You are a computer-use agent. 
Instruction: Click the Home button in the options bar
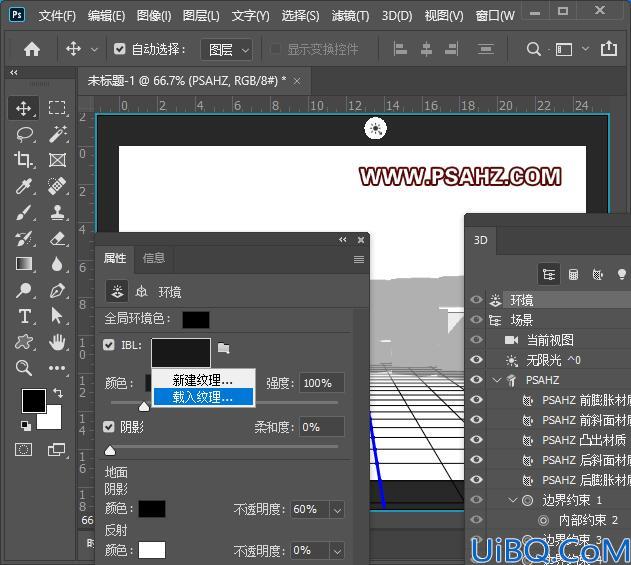pyautogui.click(x=32, y=49)
